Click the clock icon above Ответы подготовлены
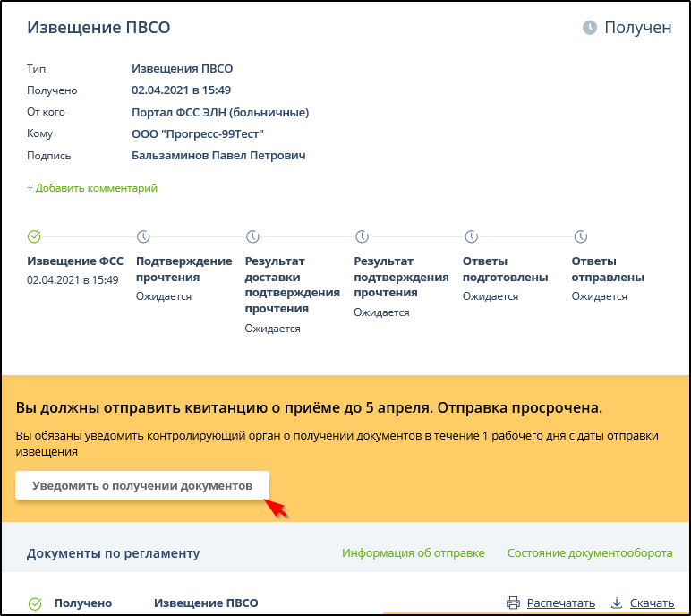The width and height of the screenshot is (691, 616). [471, 237]
